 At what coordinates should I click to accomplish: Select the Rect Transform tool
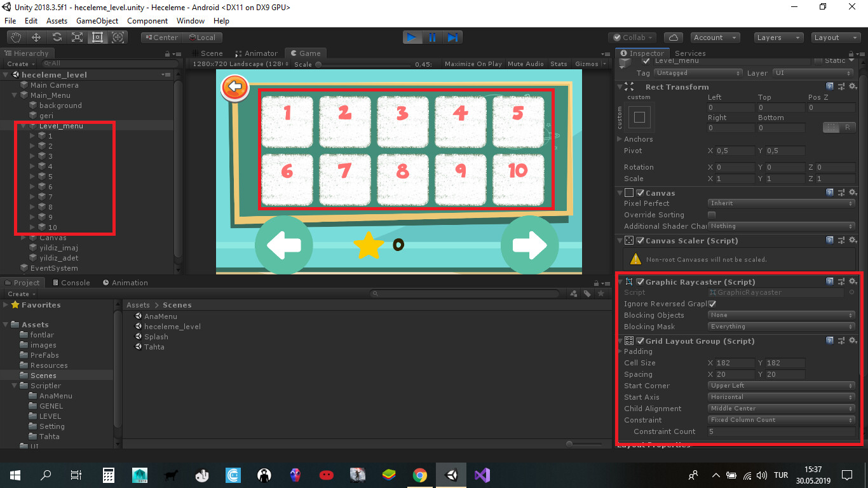97,37
